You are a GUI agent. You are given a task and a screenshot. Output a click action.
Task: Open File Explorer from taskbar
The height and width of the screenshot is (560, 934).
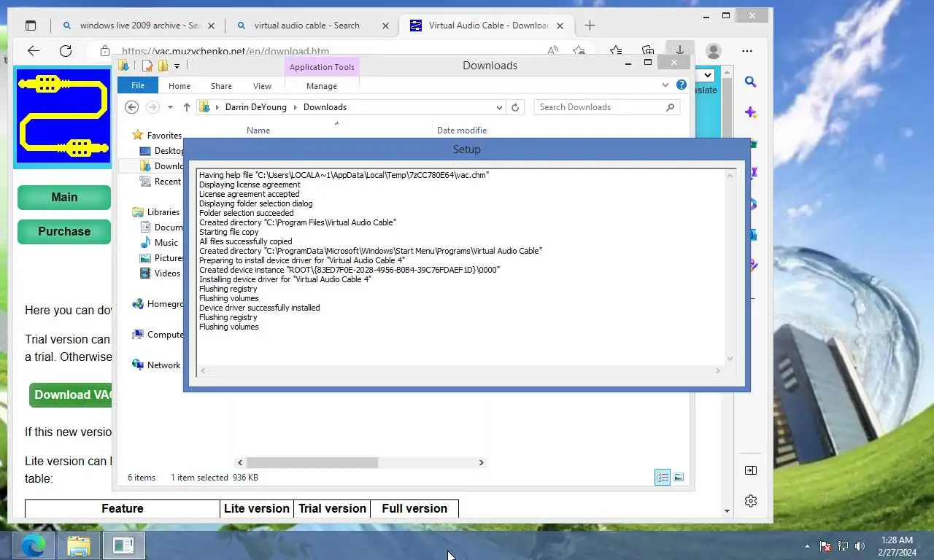(x=78, y=545)
